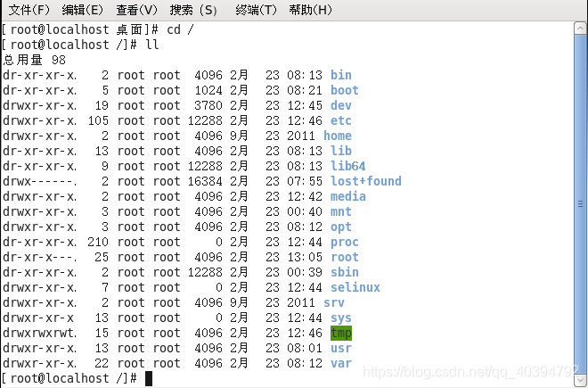
Task: Click the 'usr' directory name
Action: [341, 348]
